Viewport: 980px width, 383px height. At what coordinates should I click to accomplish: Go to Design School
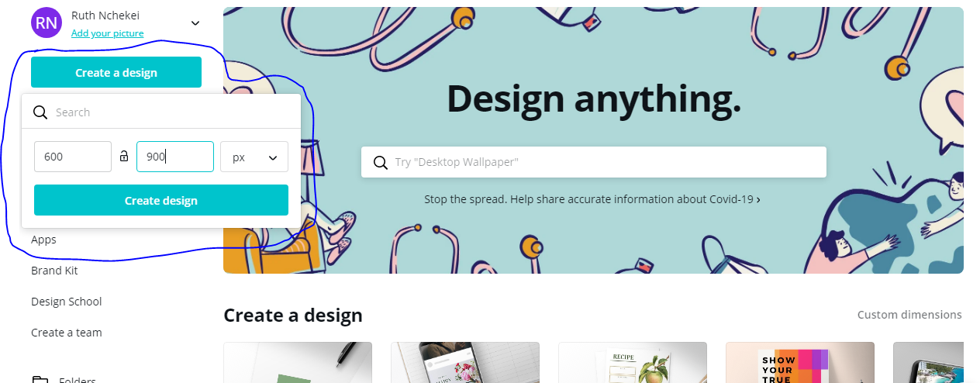67,302
